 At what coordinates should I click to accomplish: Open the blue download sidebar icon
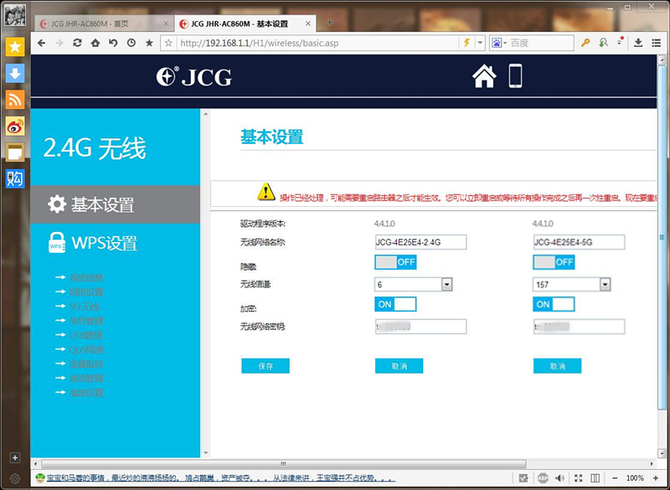(15, 73)
